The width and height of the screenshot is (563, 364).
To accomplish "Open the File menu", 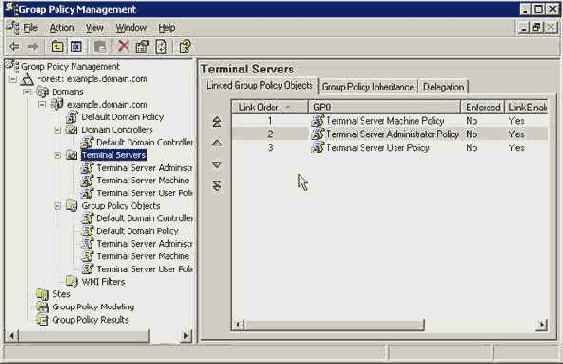I will (31, 28).
